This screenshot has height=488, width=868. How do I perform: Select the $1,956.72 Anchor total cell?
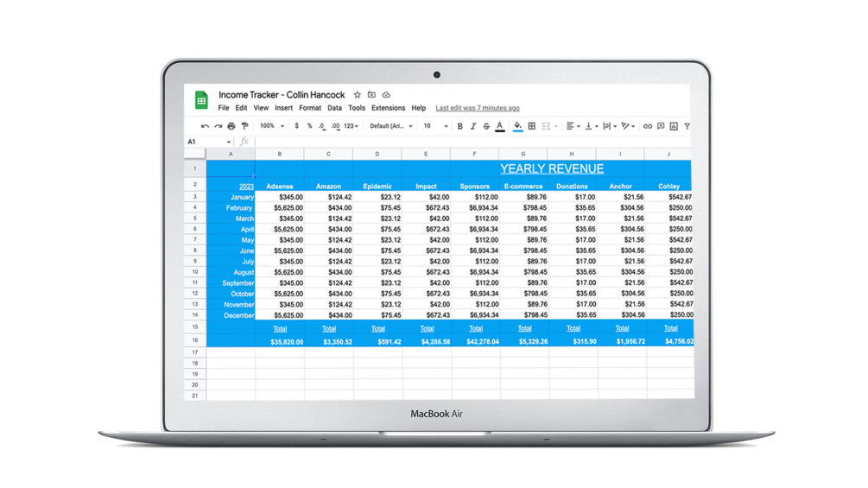pyautogui.click(x=622, y=341)
